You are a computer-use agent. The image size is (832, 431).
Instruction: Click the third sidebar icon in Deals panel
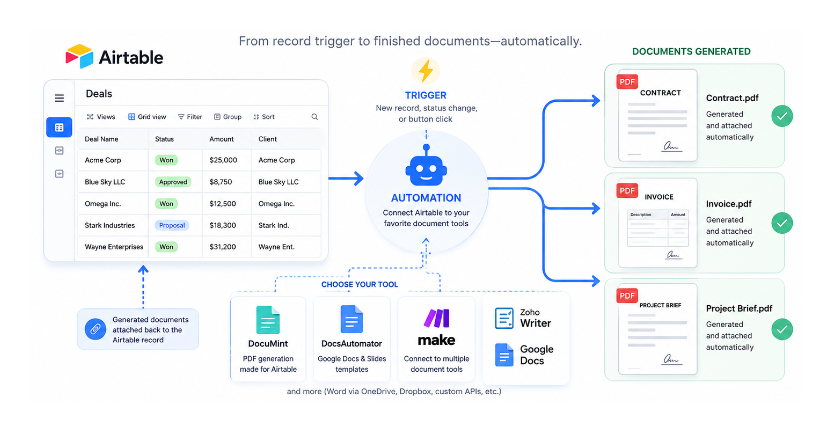point(59,174)
